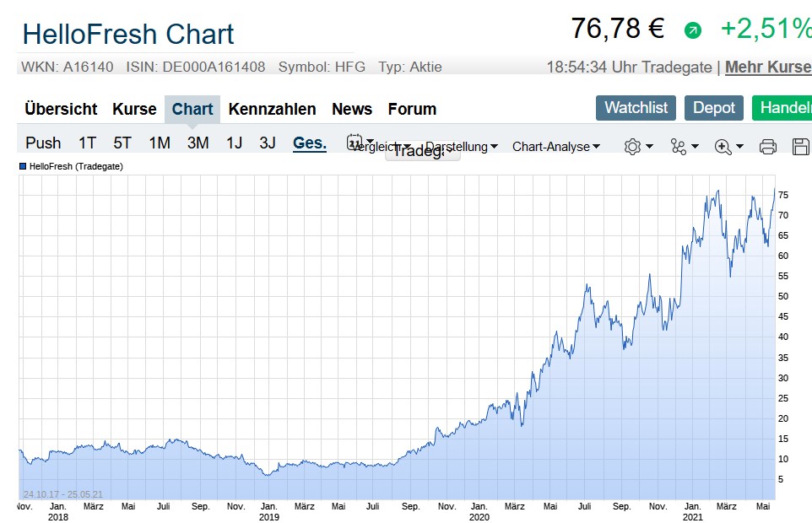Click the 76,78 € current price
The height and width of the screenshot is (523, 812).
[x=617, y=29]
